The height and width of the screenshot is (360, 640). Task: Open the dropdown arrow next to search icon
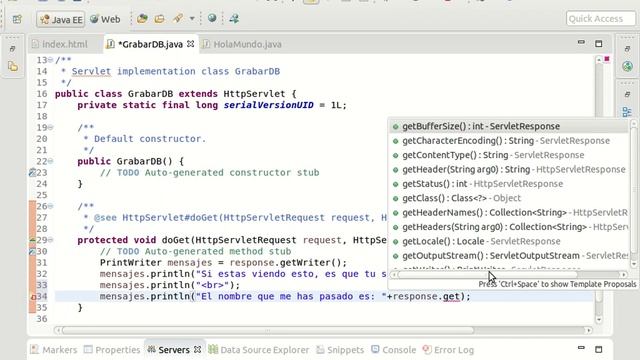192,18
